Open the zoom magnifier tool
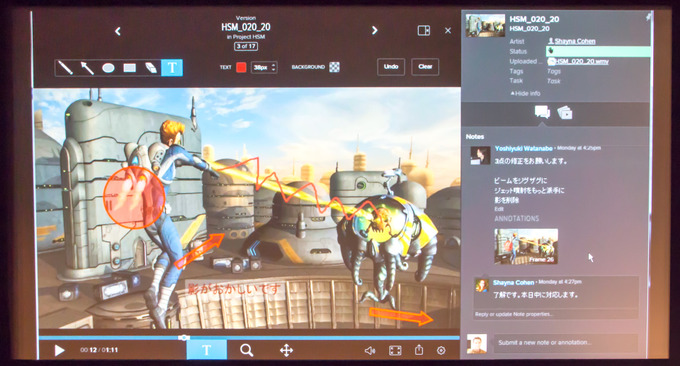The height and width of the screenshot is (366, 680). pos(246,350)
